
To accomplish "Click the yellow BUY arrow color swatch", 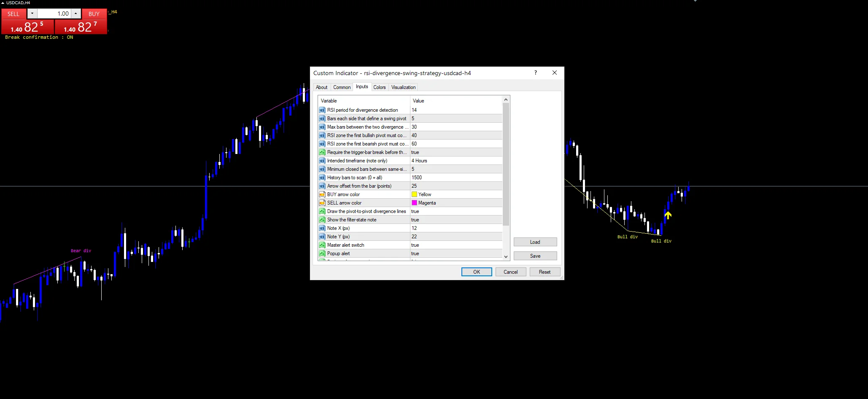I will point(415,194).
